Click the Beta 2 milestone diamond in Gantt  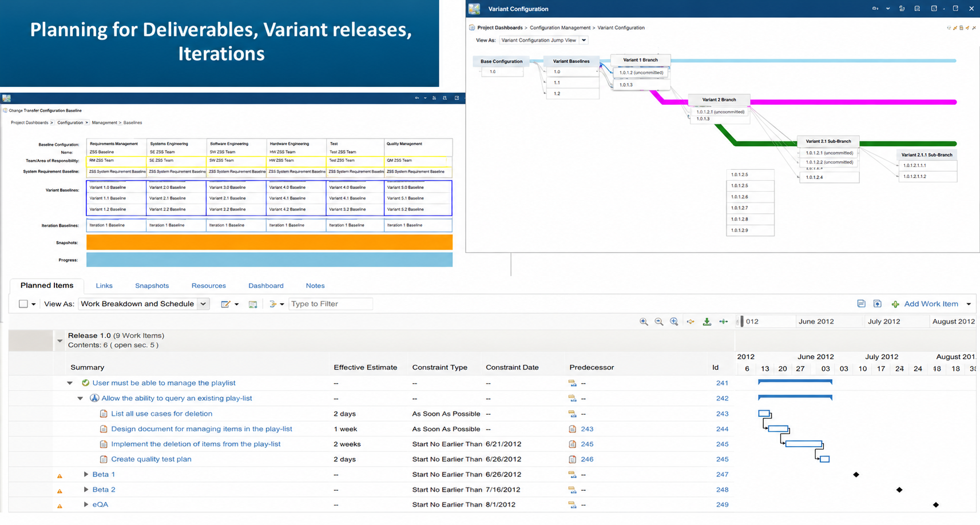[x=899, y=490]
